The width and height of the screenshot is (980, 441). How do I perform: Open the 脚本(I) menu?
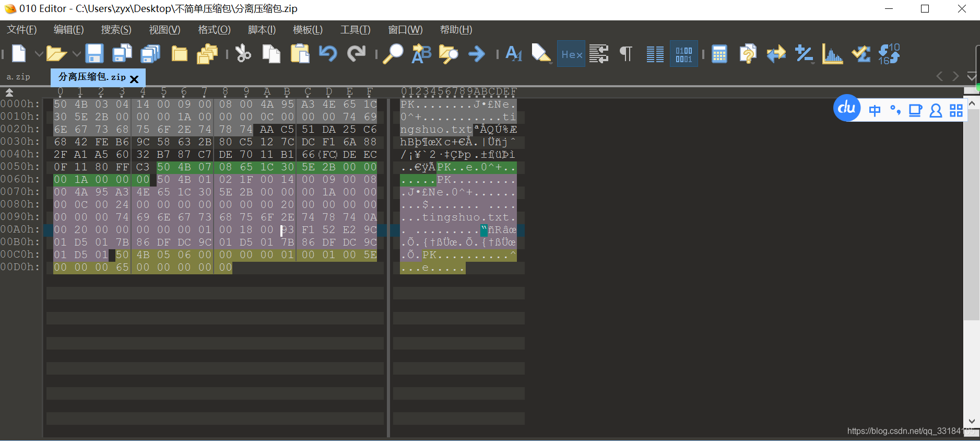262,30
